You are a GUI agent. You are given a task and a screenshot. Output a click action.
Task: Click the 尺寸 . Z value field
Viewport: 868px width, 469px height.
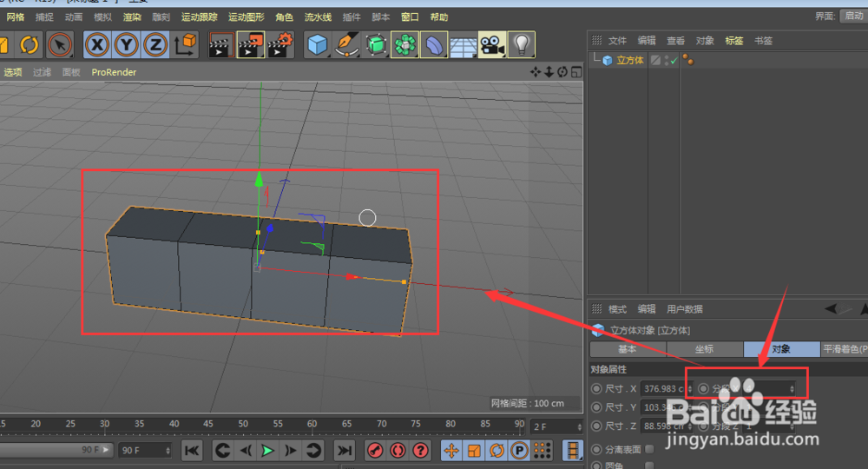tap(663, 426)
